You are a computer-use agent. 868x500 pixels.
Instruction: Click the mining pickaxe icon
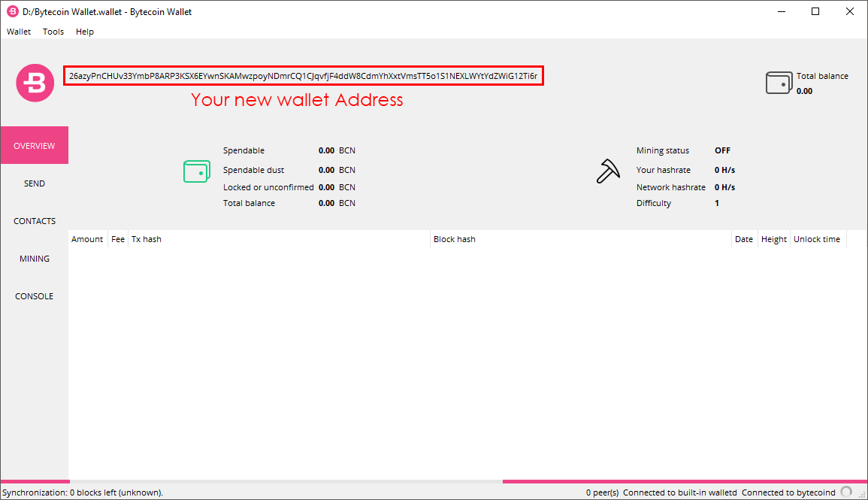pos(608,171)
